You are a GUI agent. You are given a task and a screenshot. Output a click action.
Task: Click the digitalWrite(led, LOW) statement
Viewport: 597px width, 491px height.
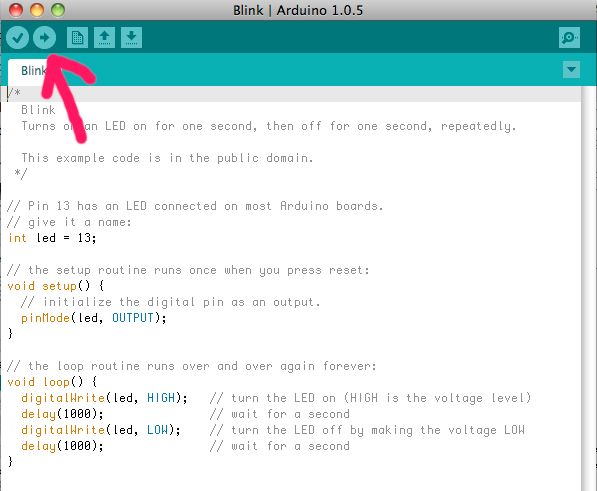click(x=101, y=430)
